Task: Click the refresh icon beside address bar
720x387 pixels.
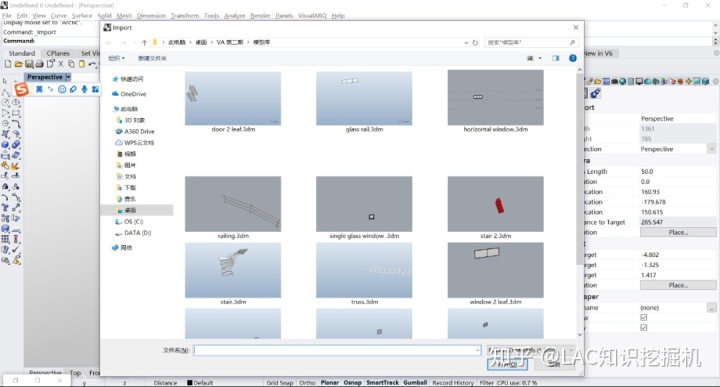Action: [x=475, y=42]
